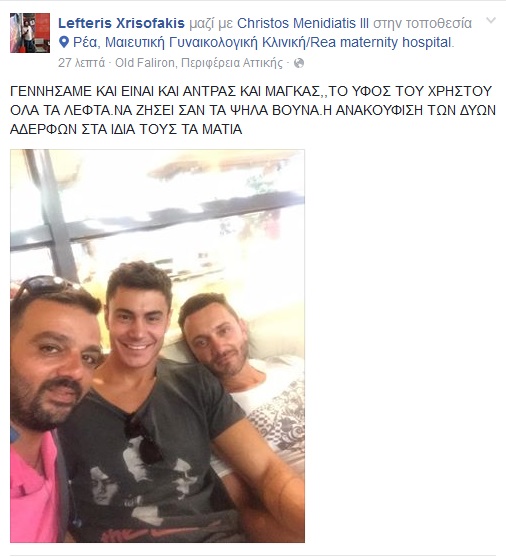Click sunglasses resting on bearded man's head
This screenshot has width=506, height=557.
44,286
